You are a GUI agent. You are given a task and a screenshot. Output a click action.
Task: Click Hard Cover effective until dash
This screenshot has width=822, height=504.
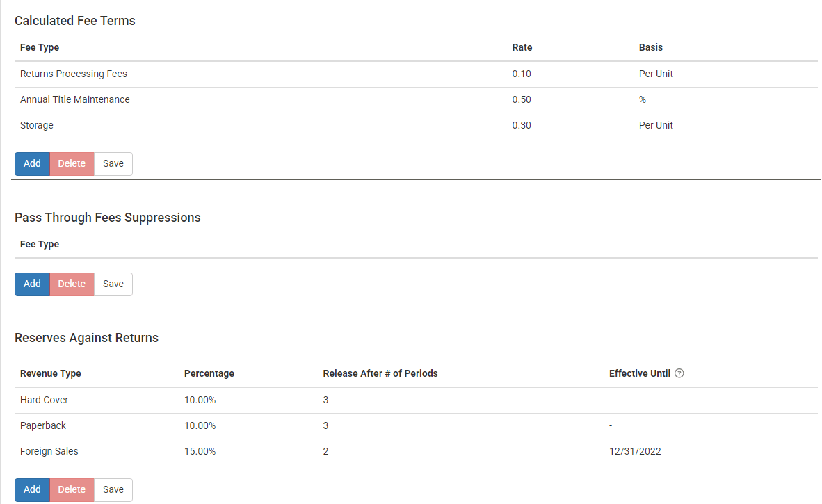(611, 400)
